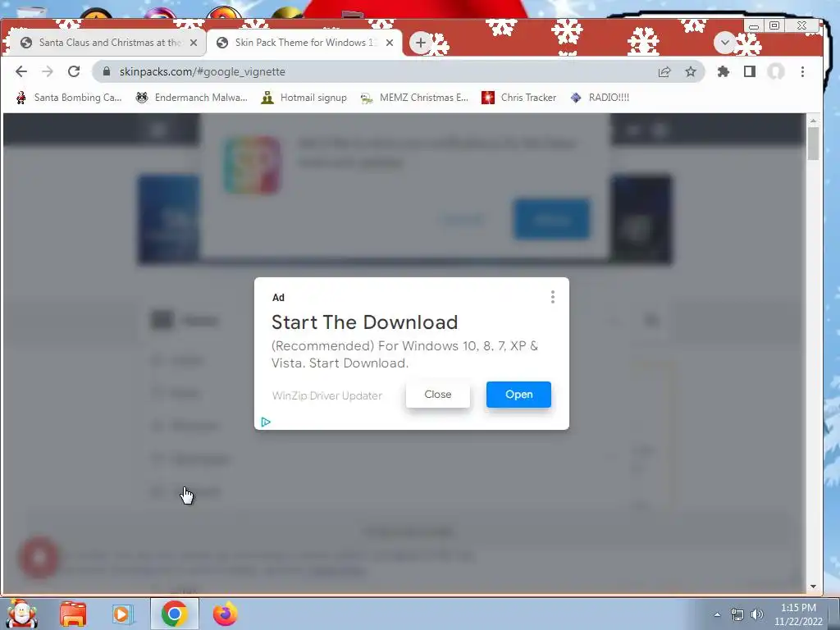Toggle the Chrome side panel
The width and height of the screenshot is (840, 630).
click(750, 71)
